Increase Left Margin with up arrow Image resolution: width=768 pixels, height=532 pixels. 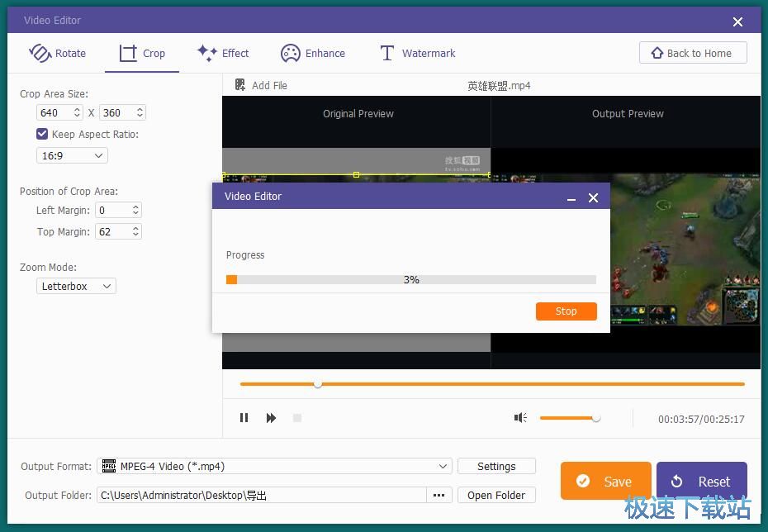tap(135, 207)
